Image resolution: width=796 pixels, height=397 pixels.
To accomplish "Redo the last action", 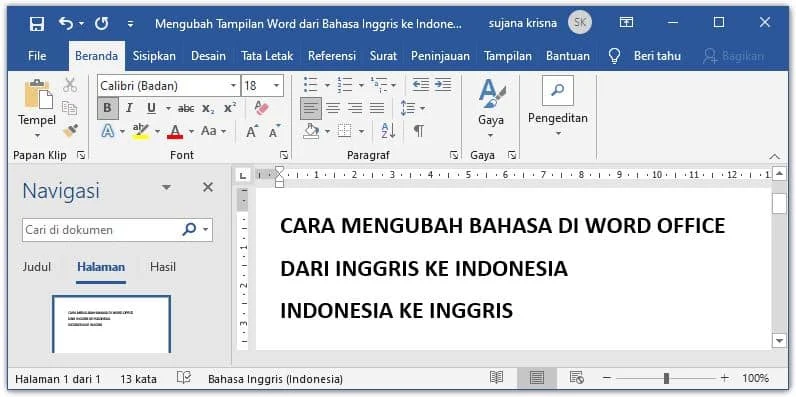I will pyautogui.click(x=102, y=23).
